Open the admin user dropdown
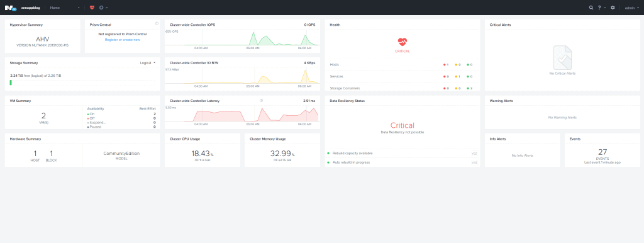644x243 pixels. point(631,8)
